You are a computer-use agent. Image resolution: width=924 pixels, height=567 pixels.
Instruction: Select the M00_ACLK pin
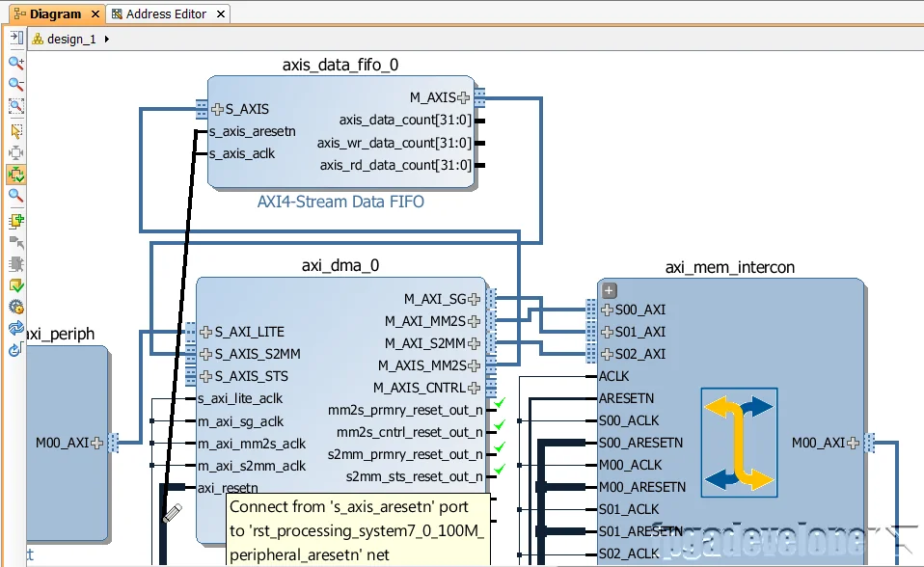pos(631,465)
